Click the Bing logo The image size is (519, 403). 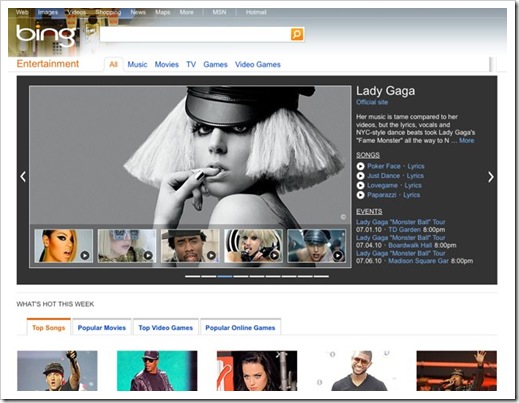[x=46, y=35]
